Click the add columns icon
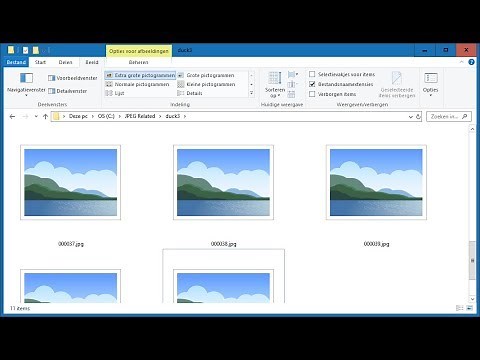 292,84
